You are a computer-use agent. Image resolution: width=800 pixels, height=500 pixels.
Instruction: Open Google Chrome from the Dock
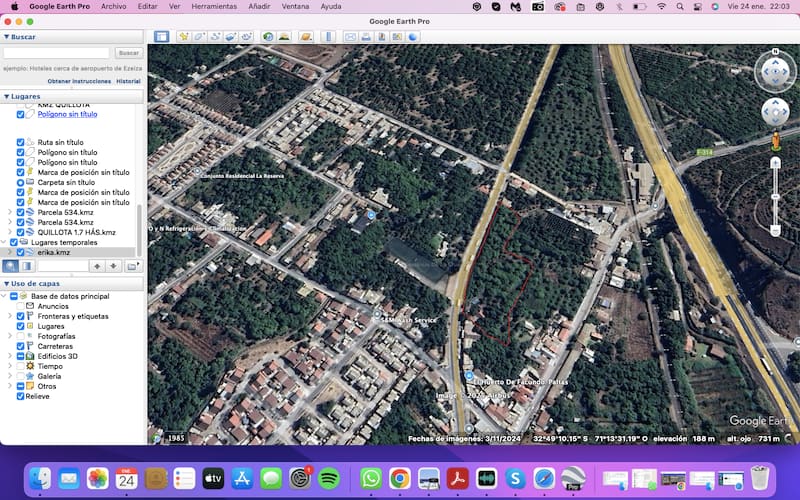click(400, 479)
